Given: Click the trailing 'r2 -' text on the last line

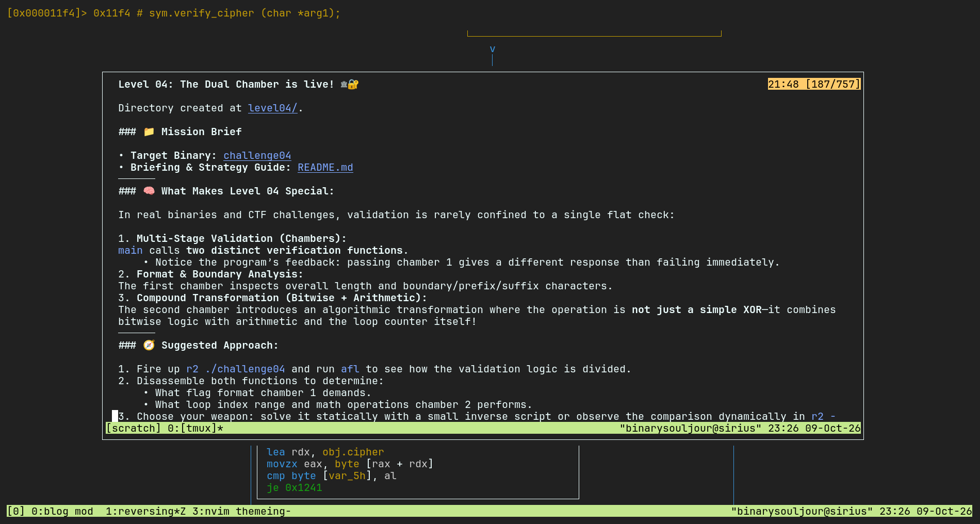Looking at the screenshot, I should click(824, 416).
